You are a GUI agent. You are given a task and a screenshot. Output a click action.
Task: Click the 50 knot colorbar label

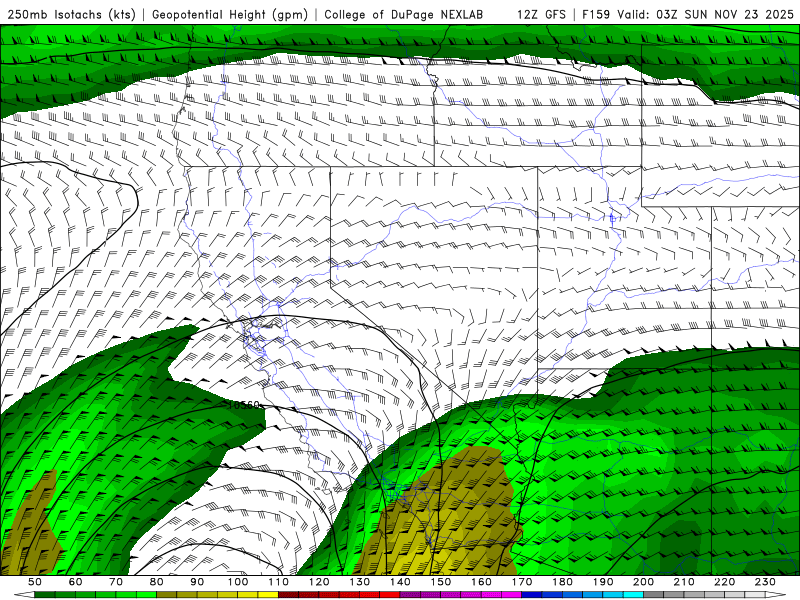click(35, 582)
